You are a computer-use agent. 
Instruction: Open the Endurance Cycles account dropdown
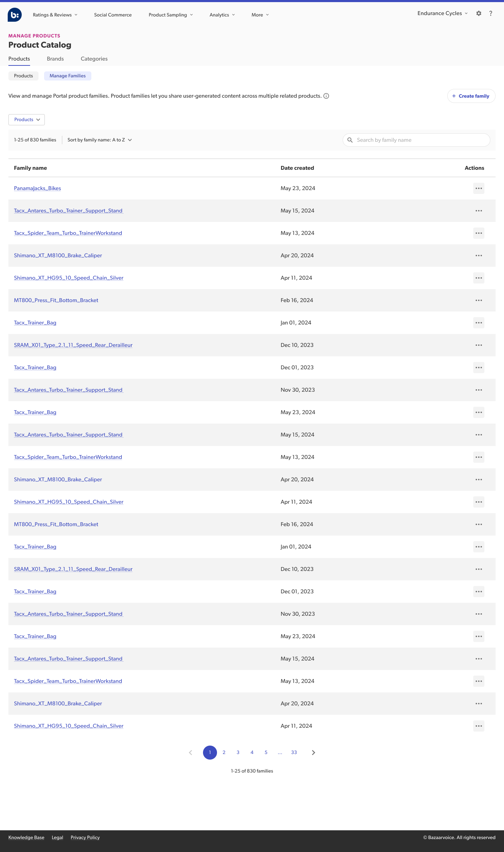click(442, 13)
